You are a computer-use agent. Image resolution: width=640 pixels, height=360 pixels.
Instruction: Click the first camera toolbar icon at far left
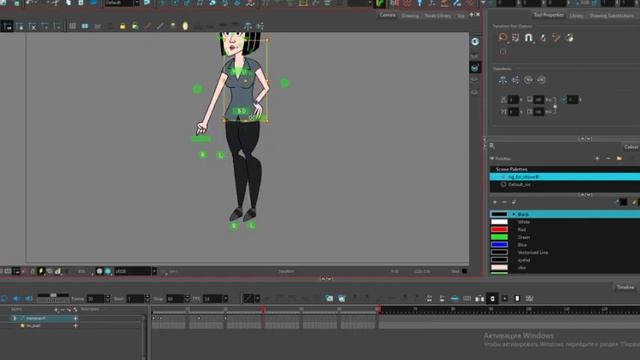pos(7,27)
